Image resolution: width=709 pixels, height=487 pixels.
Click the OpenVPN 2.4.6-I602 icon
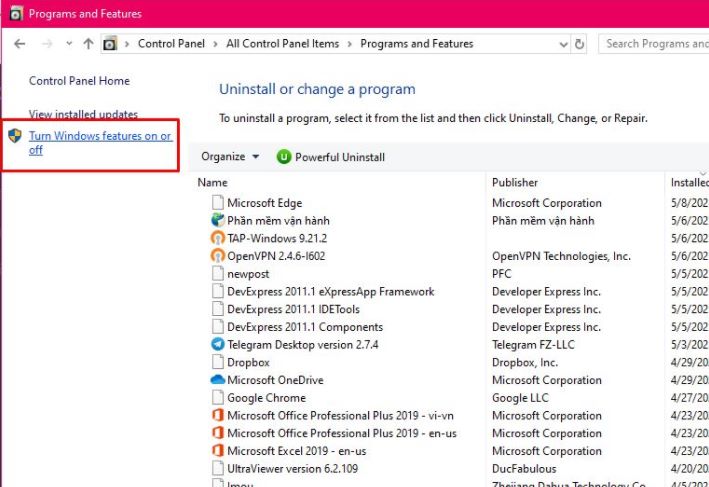point(217,255)
